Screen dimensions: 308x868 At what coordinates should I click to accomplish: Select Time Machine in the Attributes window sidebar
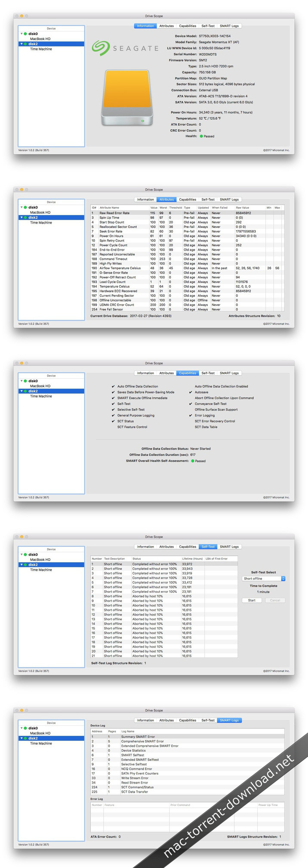(x=41, y=223)
